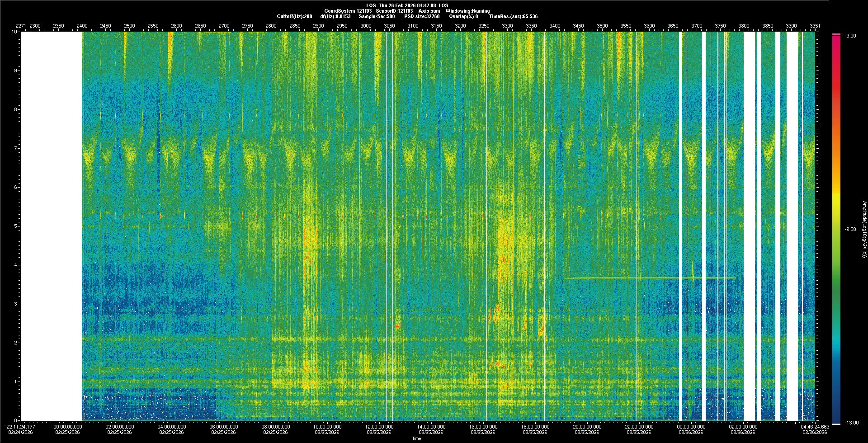The width and height of the screenshot is (868, 443).
Task: Click the Cuttoff(Hz):200 parameter text
Action: [294, 16]
